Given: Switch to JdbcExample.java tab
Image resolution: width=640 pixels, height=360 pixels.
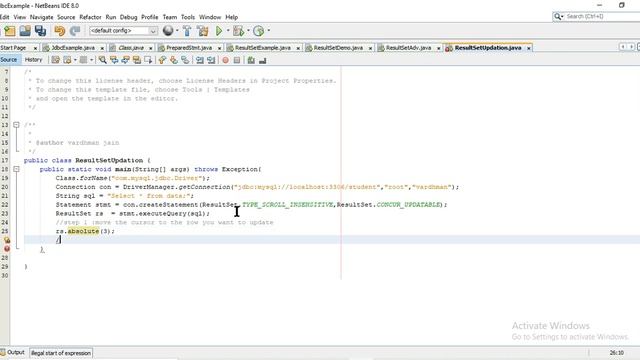Looking at the screenshot, I should [73, 48].
